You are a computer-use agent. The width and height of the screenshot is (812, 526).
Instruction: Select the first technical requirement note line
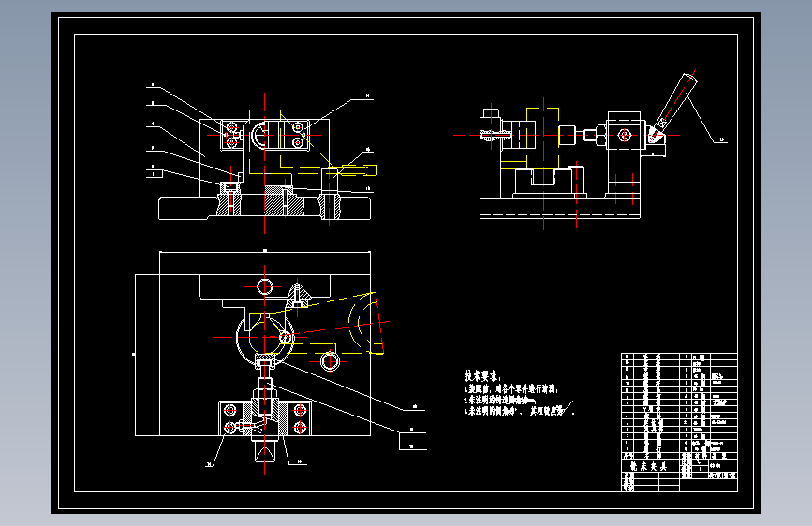pos(511,388)
